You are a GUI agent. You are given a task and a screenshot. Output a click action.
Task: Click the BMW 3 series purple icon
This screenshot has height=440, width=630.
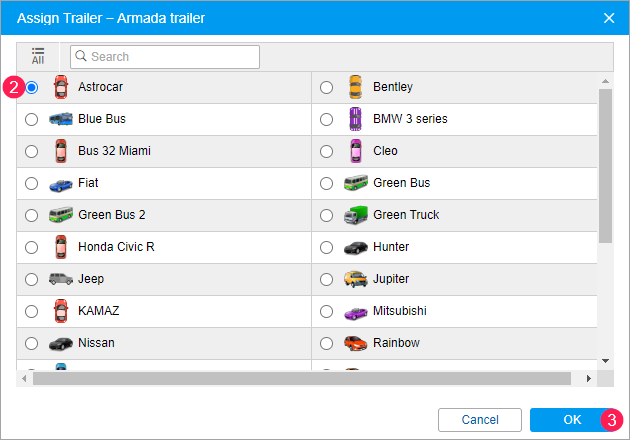pos(355,119)
